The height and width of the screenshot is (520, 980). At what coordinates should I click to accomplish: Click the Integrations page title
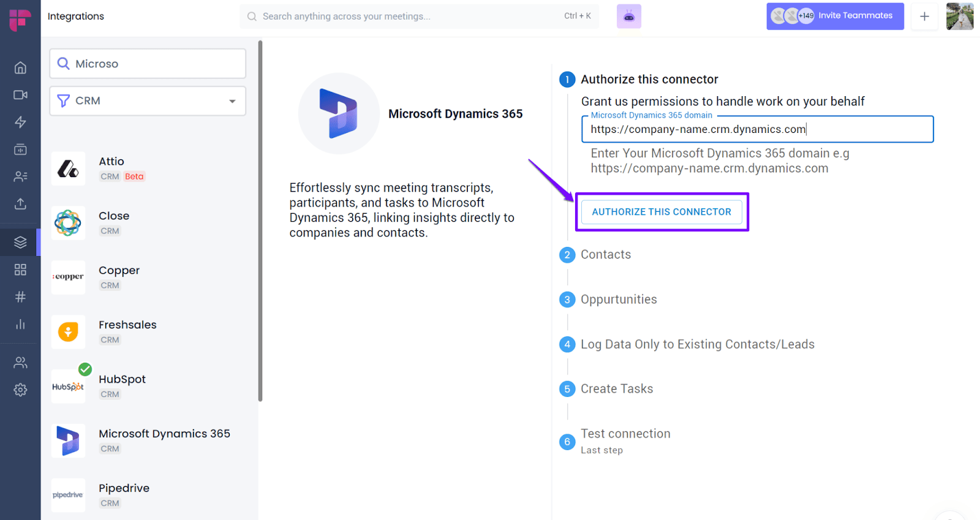[76, 17]
